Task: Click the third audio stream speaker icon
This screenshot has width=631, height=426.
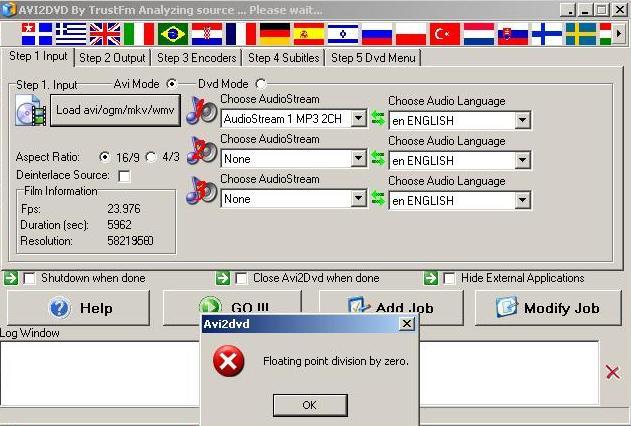Action: click(202, 190)
